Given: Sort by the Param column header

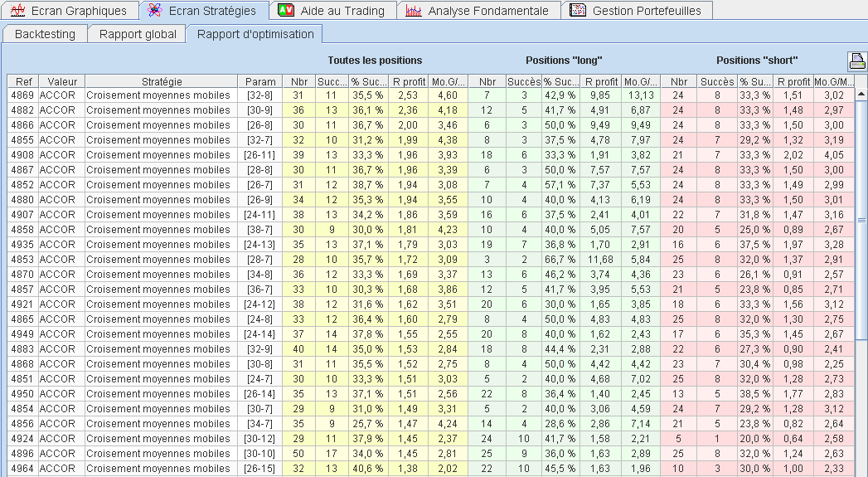Looking at the screenshot, I should click(x=260, y=81).
